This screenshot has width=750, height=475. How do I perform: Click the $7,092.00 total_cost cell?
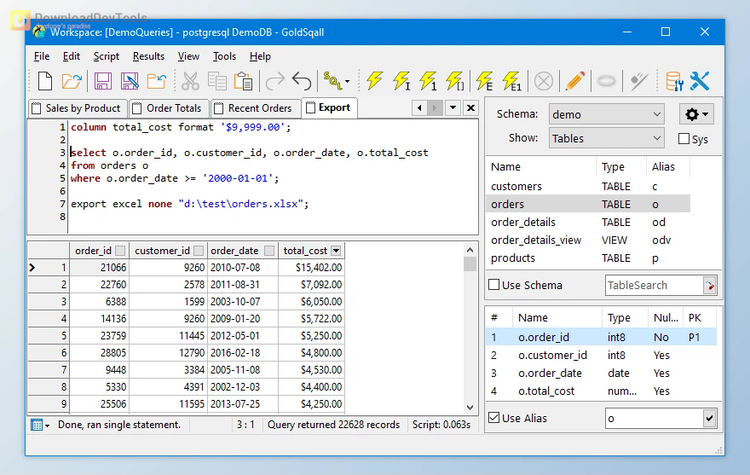[311, 285]
